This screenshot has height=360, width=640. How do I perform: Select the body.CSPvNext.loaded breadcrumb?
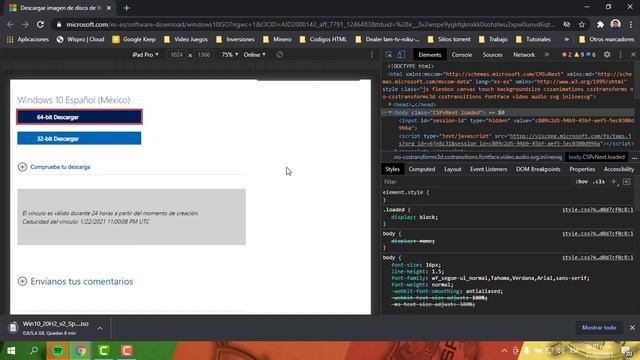click(x=596, y=157)
